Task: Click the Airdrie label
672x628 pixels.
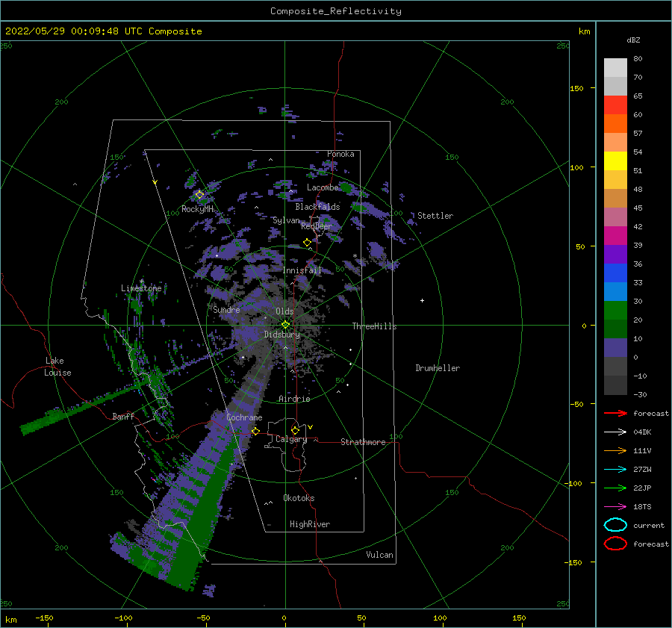Action: coord(294,399)
